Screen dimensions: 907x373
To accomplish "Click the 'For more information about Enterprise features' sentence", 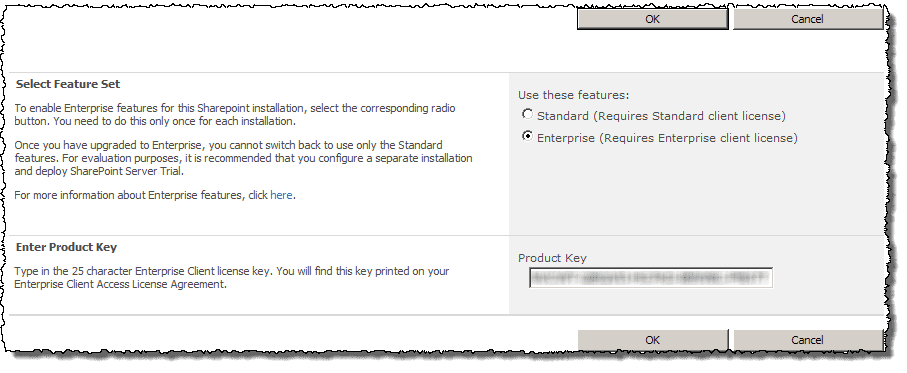I will tap(155, 195).
